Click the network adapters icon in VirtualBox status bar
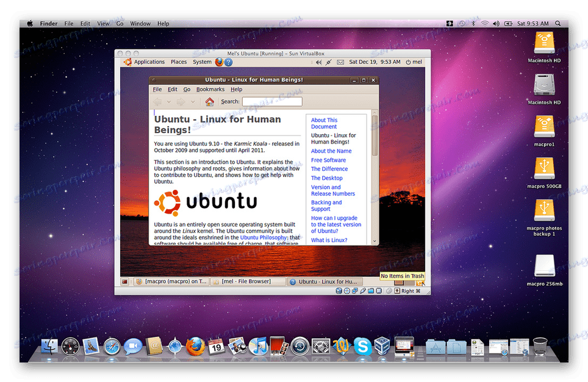 coord(355,291)
